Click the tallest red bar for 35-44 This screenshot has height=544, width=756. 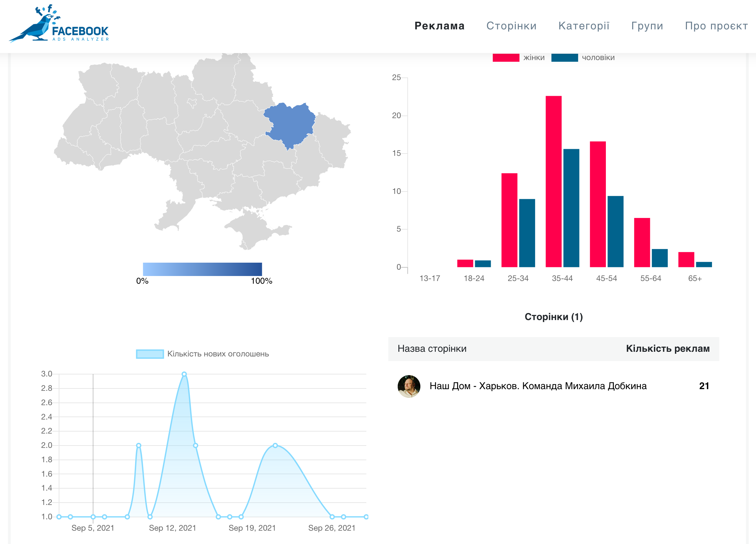coord(553,181)
